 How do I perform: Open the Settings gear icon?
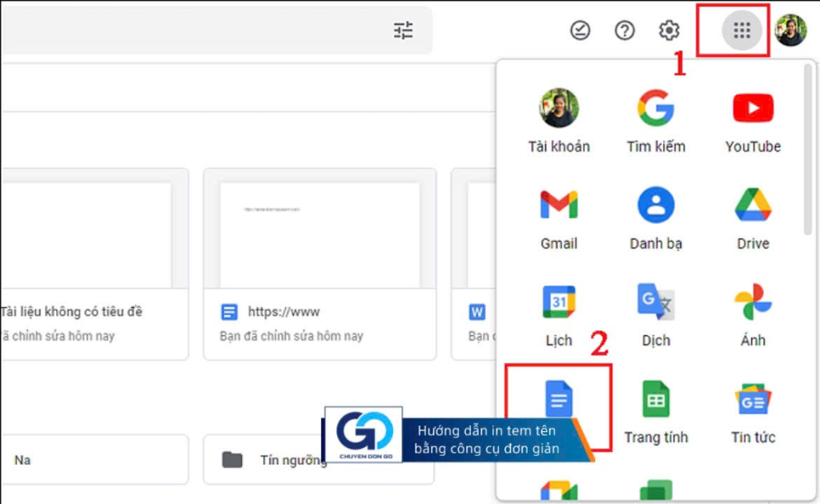coord(669,30)
